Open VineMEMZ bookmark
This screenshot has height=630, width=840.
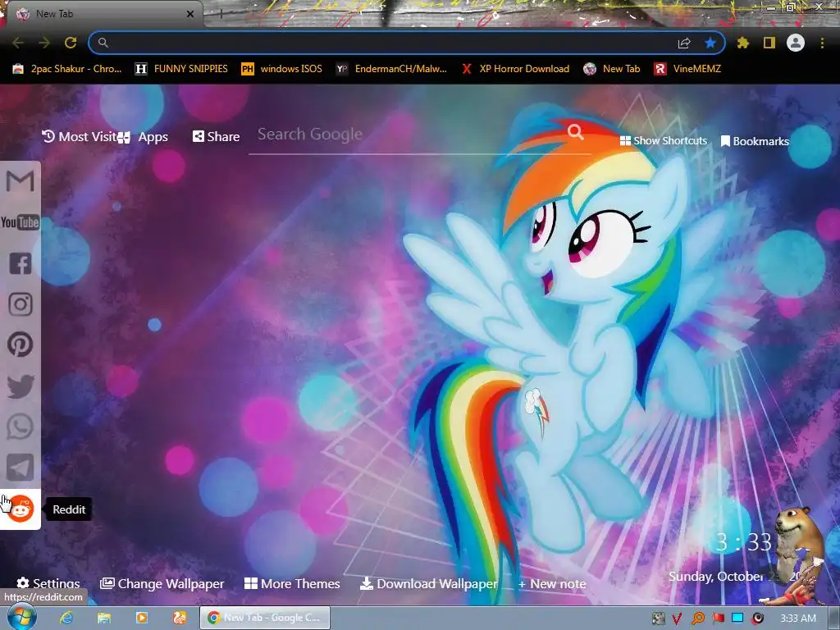(687, 69)
